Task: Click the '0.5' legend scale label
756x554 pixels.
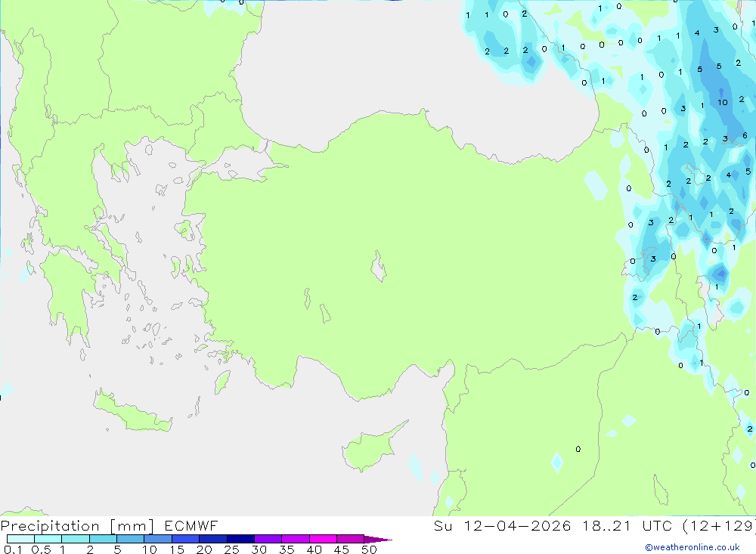Action: [41, 549]
